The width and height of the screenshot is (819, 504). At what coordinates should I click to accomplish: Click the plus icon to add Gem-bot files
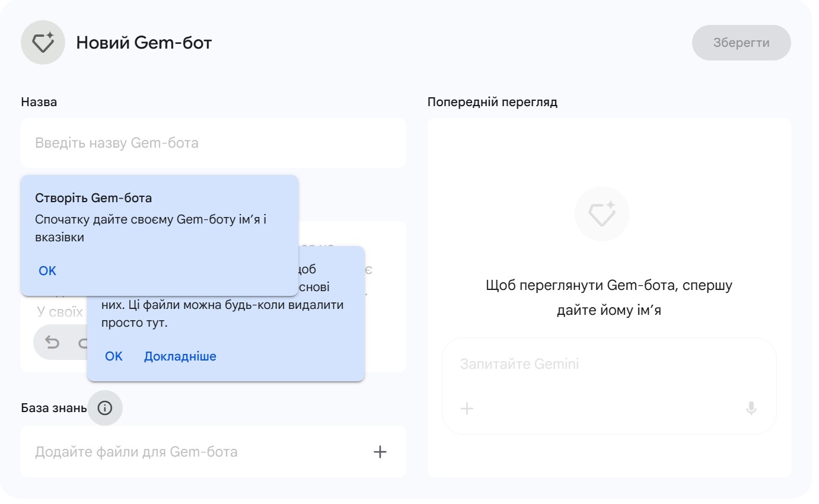pyautogui.click(x=380, y=452)
